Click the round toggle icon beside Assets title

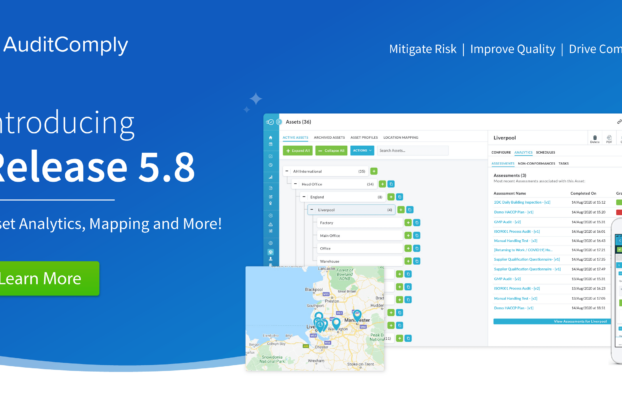[x=279, y=122]
